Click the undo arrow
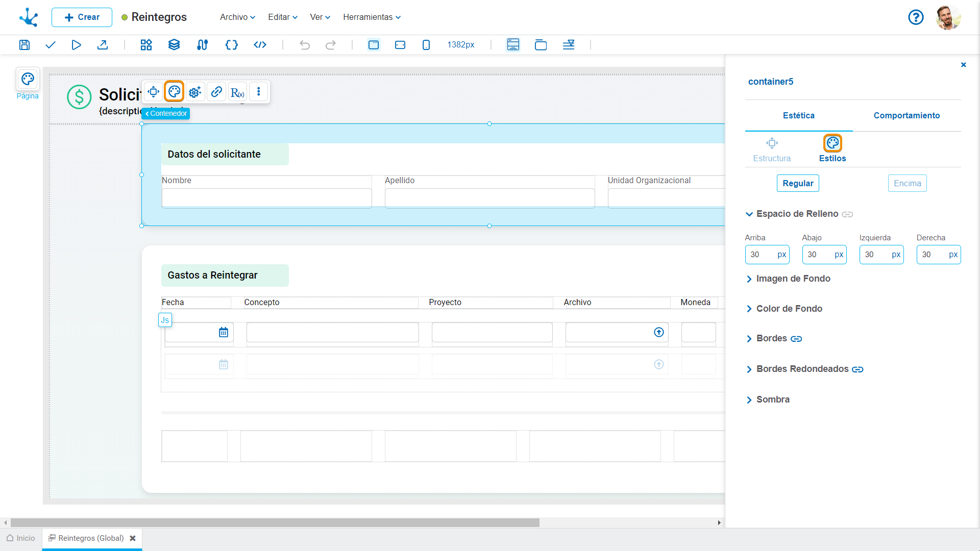 click(x=305, y=45)
